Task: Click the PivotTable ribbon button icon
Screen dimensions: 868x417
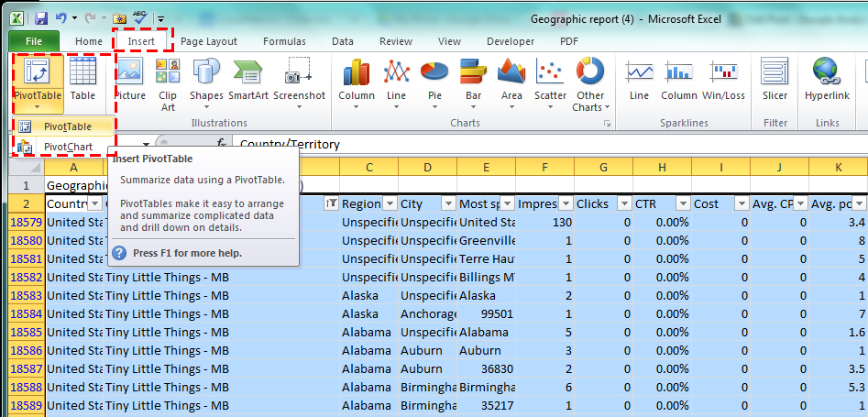Action: click(37, 71)
